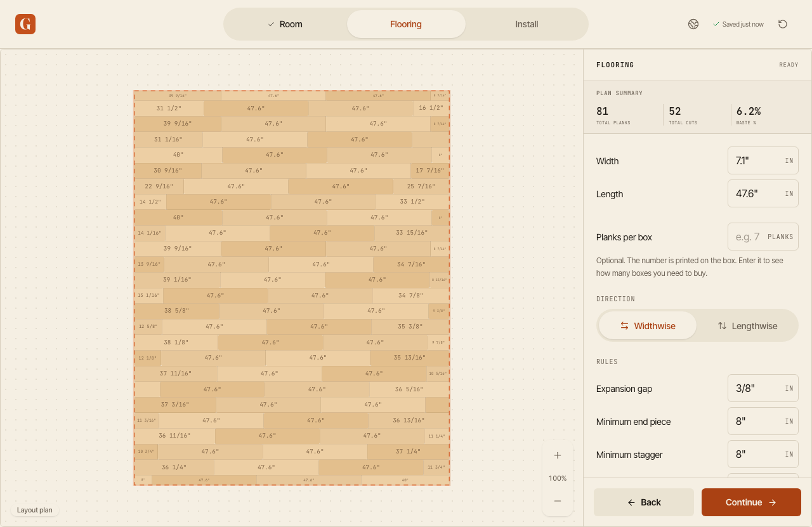Open the Install step tab
The height and width of the screenshot is (527, 812).
(527, 24)
